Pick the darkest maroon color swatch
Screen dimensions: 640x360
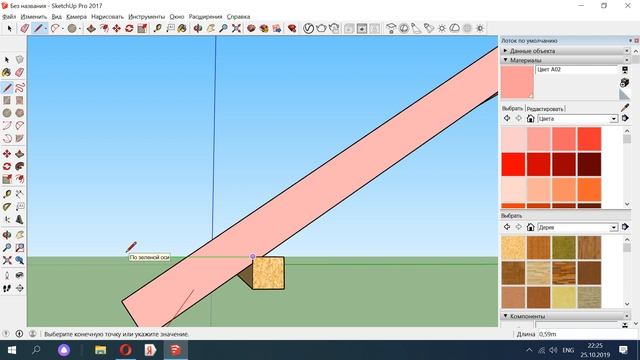click(x=589, y=164)
